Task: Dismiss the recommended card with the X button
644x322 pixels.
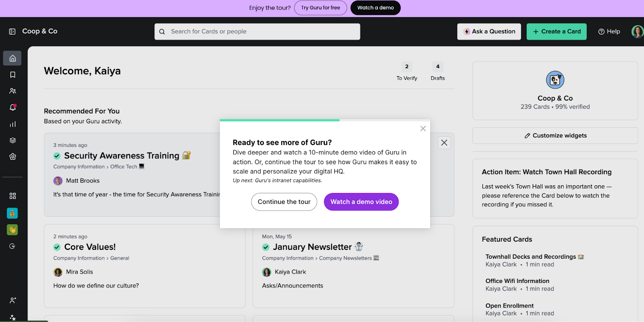Action: point(444,143)
